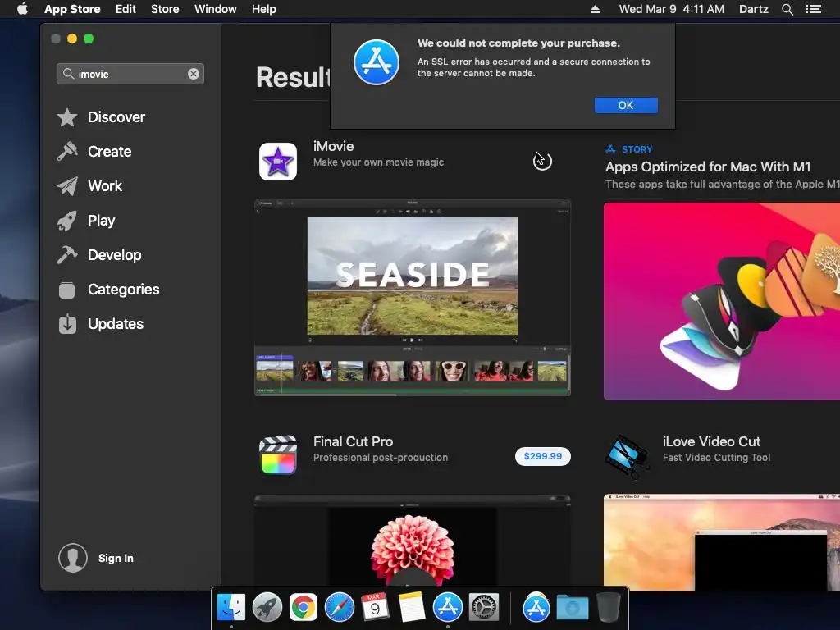Open the Trash in the Dock

click(609, 607)
